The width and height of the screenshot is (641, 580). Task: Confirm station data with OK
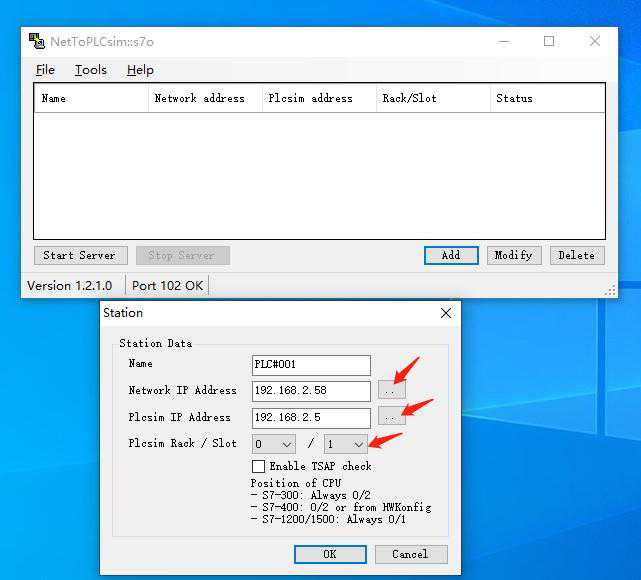330,554
